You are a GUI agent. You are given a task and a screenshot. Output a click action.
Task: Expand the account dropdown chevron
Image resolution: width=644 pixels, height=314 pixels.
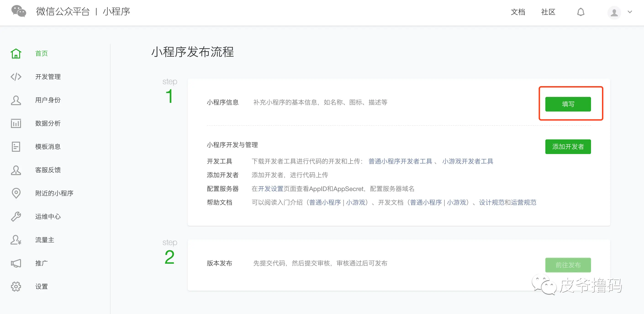coord(630,12)
